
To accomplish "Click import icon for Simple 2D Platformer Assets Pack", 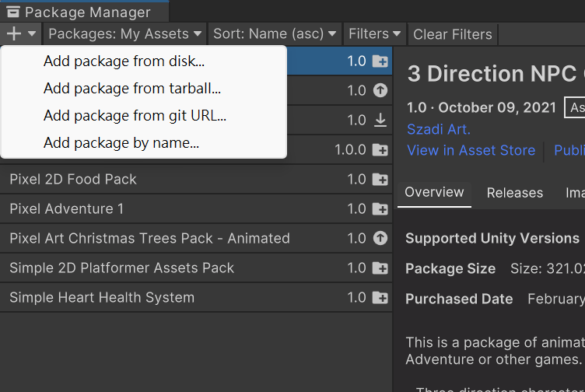I will click(380, 268).
